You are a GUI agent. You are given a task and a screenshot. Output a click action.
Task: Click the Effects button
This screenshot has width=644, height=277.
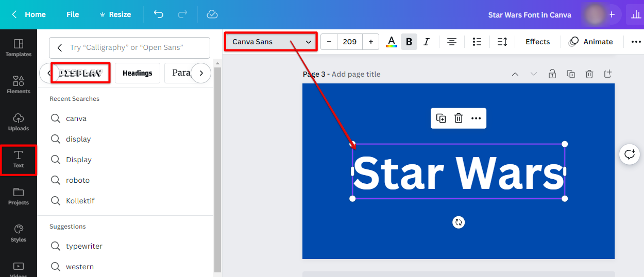[537, 42]
